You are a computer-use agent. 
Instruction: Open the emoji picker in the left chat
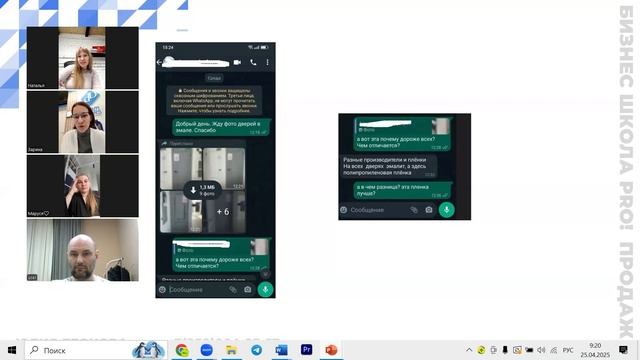[x=162, y=289]
